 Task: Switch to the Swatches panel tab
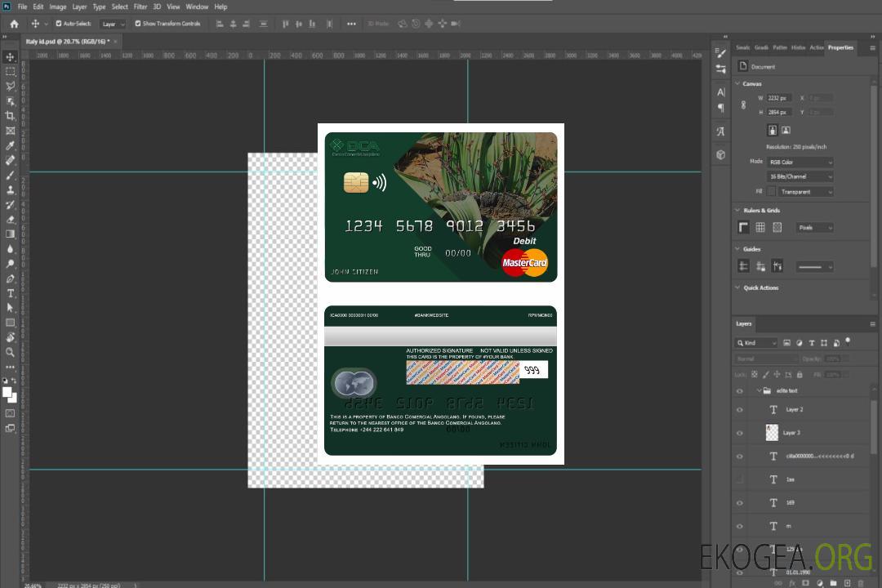[x=742, y=47]
